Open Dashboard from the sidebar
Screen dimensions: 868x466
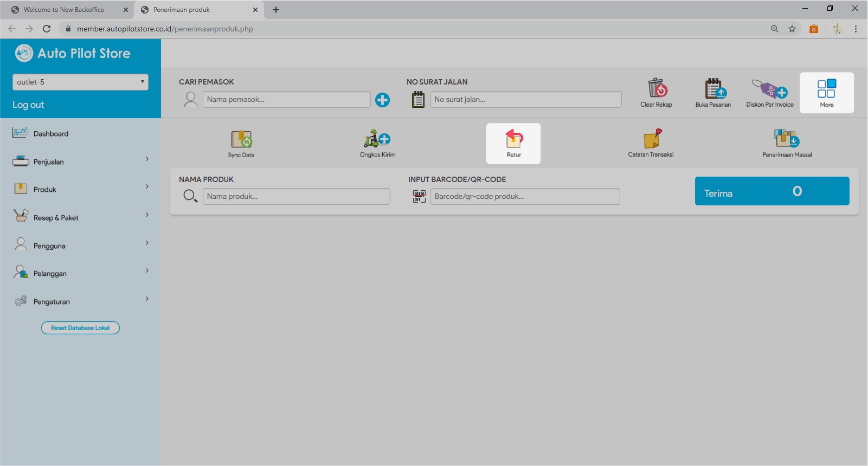50,134
